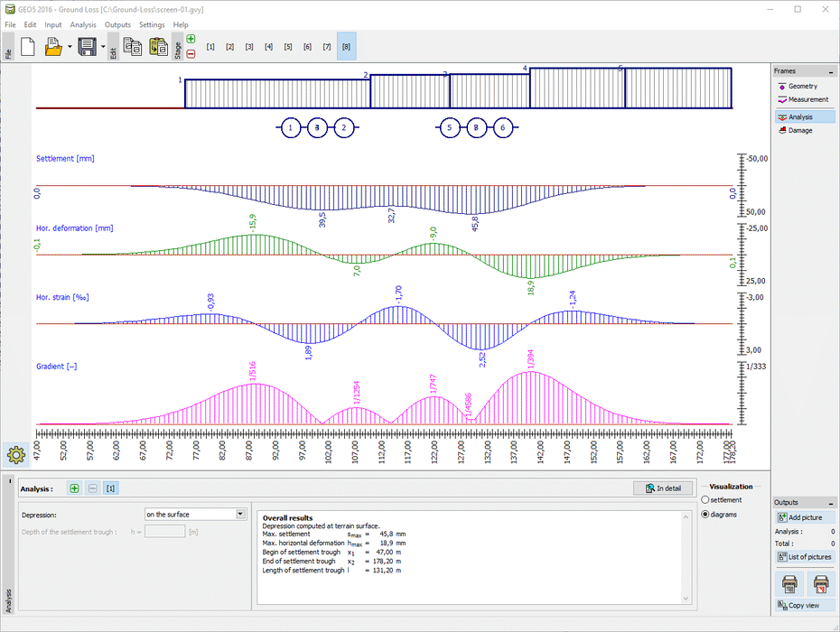Collapse the Frames panel
Image resolution: width=840 pixels, height=632 pixels.
829,71
